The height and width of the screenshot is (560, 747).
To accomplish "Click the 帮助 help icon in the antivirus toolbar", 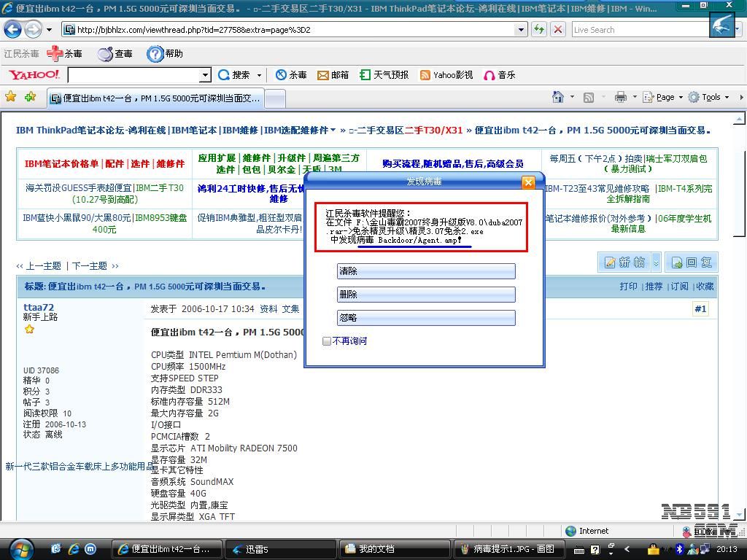I will point(155,54).
